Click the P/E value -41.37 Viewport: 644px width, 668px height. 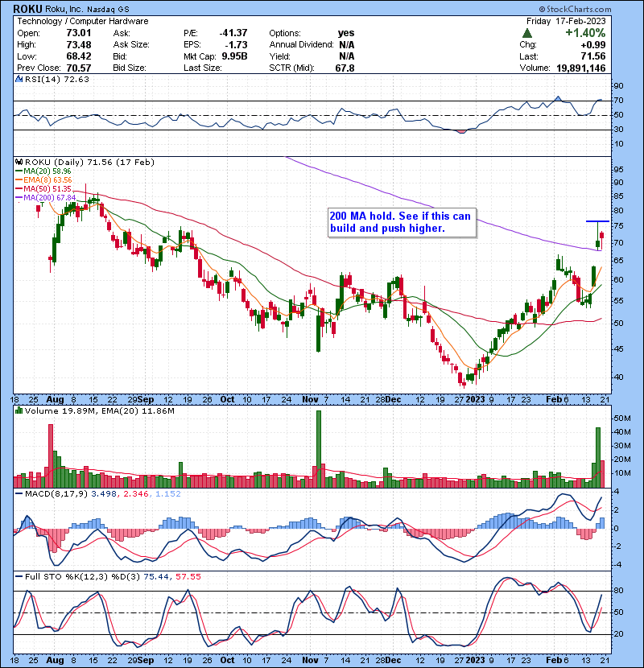[233, 33]
